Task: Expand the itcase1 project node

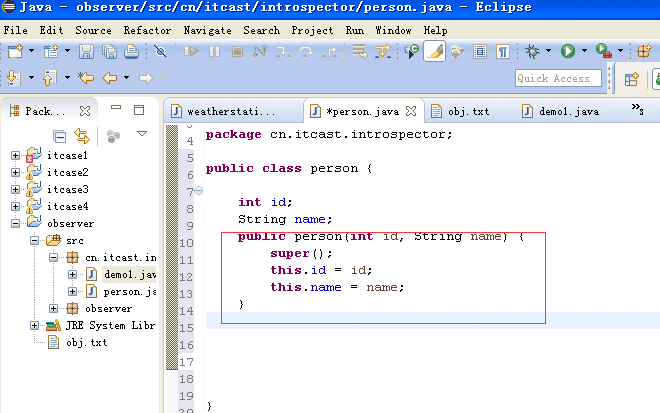Action: point(15,156)
